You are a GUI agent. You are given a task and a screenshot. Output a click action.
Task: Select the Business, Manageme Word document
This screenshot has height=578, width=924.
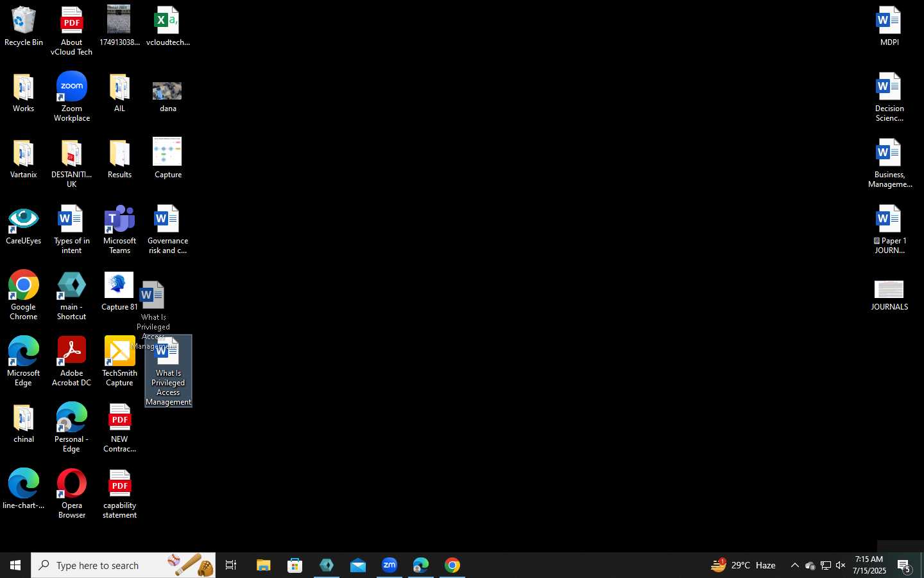point(889,164)
